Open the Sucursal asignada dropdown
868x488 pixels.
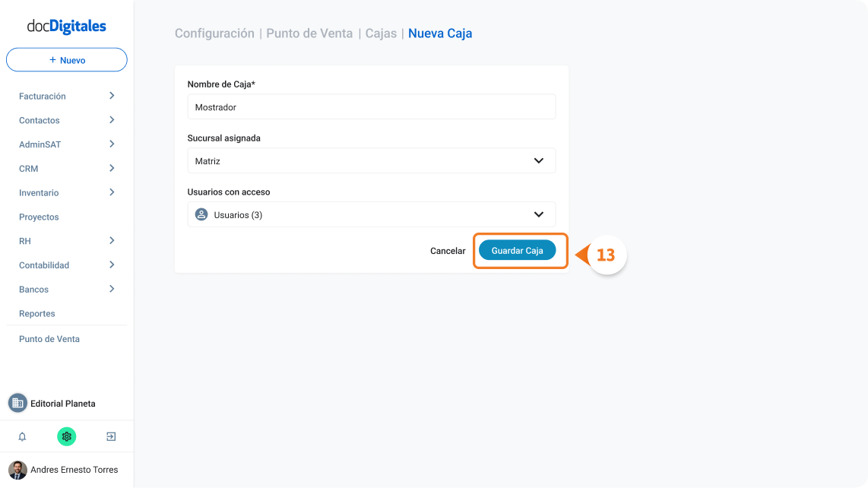click(372, 160)
